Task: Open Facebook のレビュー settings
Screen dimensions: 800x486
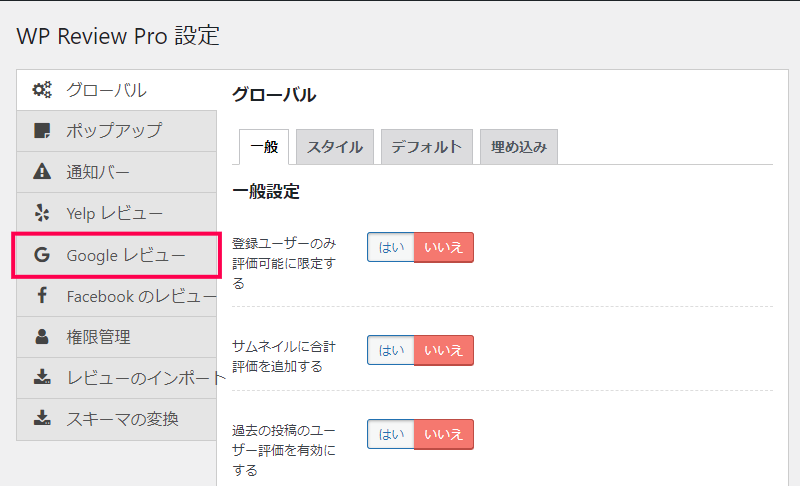Action: [x=117, y=296]
